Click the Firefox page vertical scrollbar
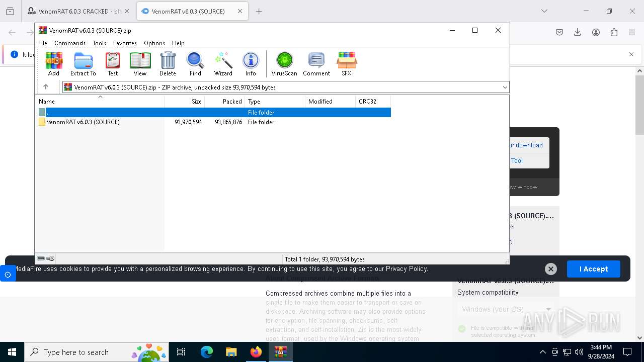 click(639, 106)
